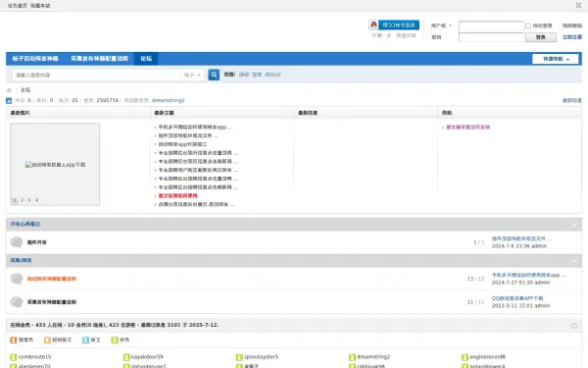Focus the password input field
Image resolution: width=588 pixels, height=368 pixels.
491,37
